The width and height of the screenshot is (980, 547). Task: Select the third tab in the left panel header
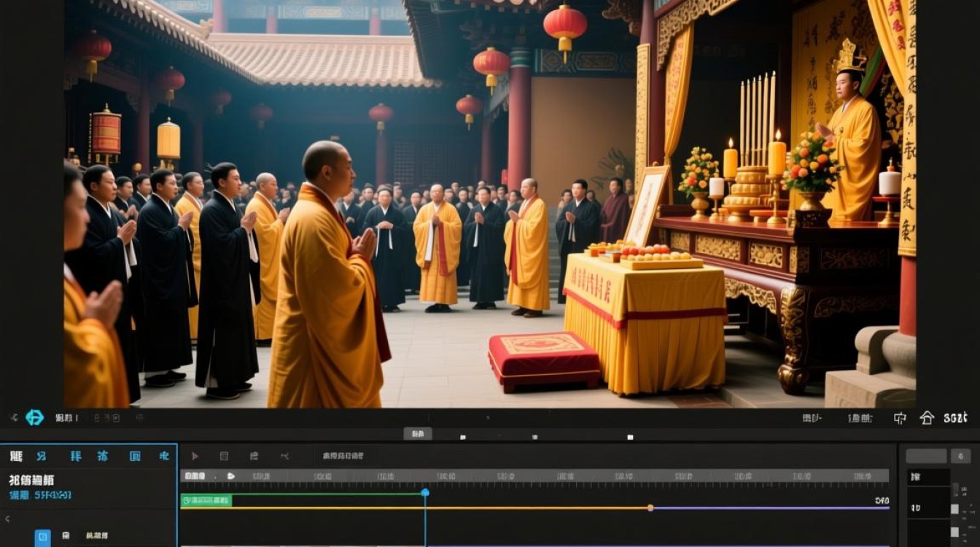click(x=76, y=457)
